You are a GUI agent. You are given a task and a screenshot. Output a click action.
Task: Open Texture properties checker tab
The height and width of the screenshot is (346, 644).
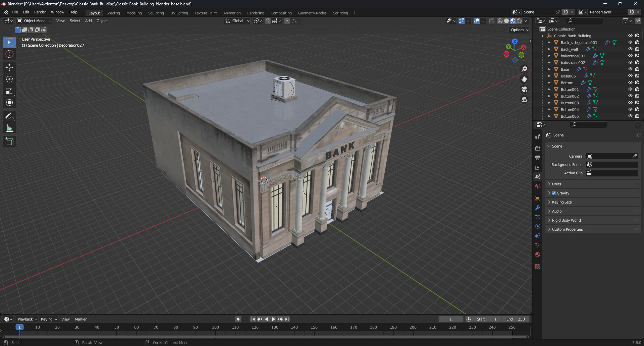(x=538, y=267)
